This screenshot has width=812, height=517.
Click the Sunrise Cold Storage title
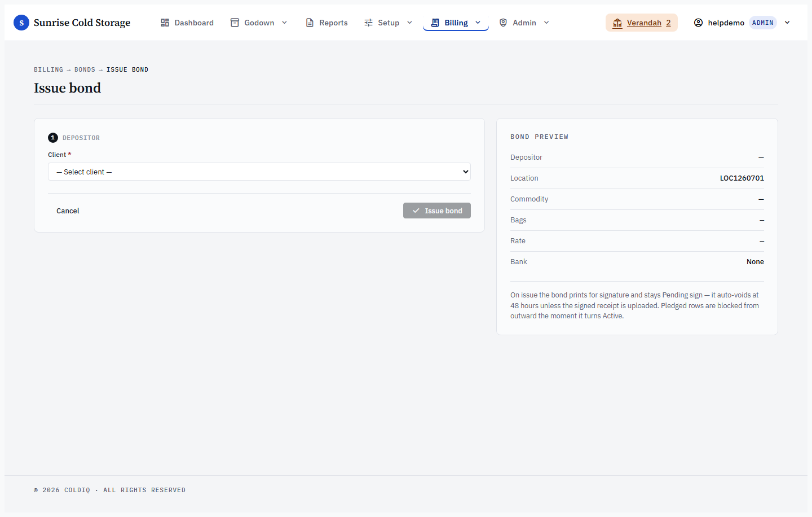(x=82, y=23)
